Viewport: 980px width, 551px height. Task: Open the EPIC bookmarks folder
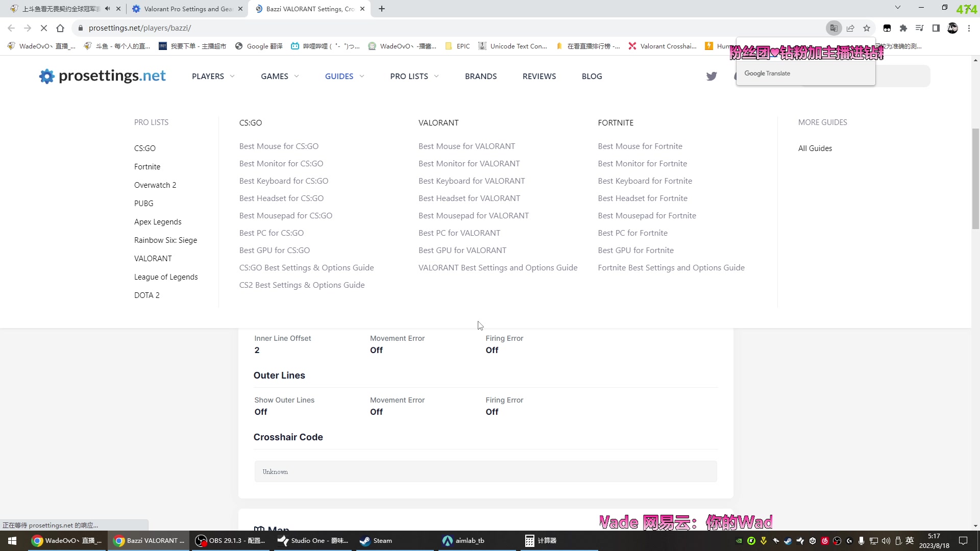pyautogui.click(x=458, y=46)
